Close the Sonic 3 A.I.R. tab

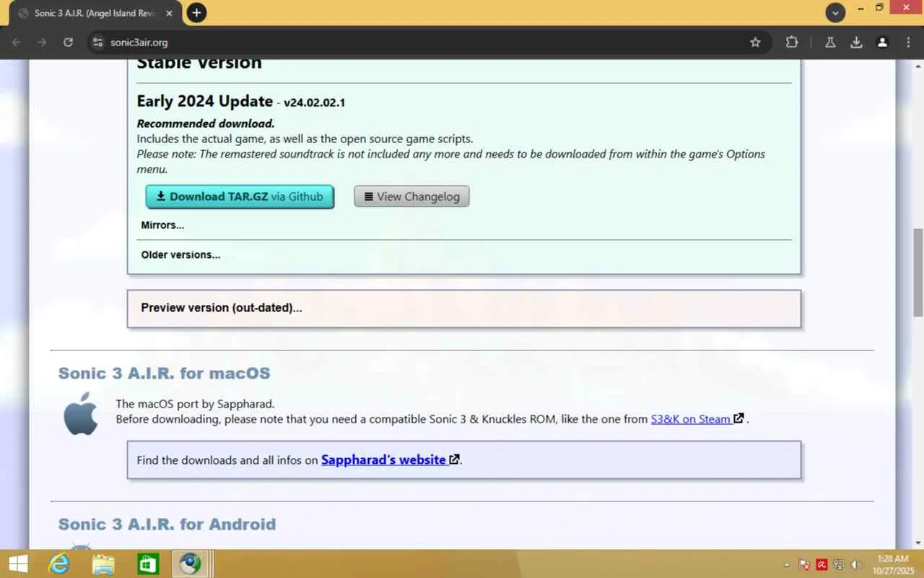169,14
